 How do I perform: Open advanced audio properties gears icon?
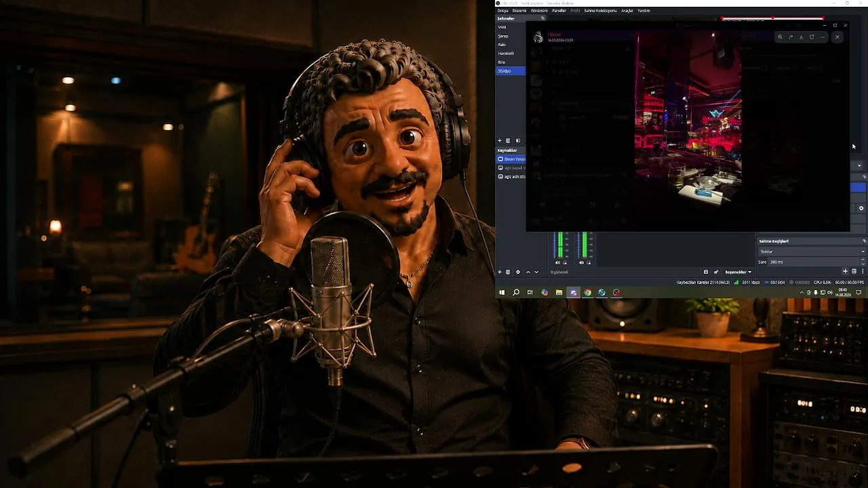click(716, 272)
